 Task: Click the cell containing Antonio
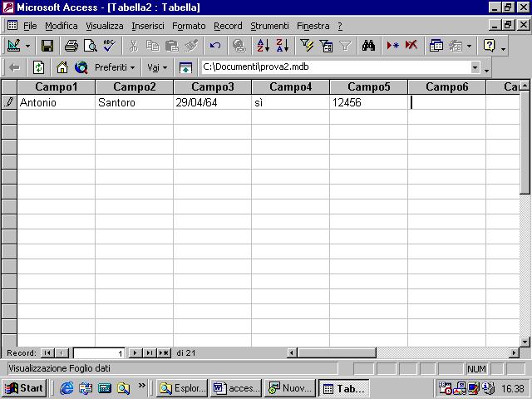[57, 102]
